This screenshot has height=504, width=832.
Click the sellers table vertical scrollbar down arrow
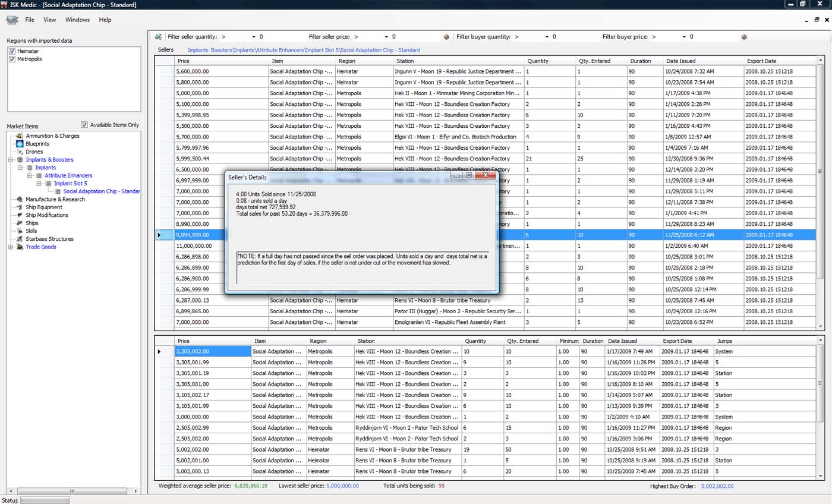821,326
